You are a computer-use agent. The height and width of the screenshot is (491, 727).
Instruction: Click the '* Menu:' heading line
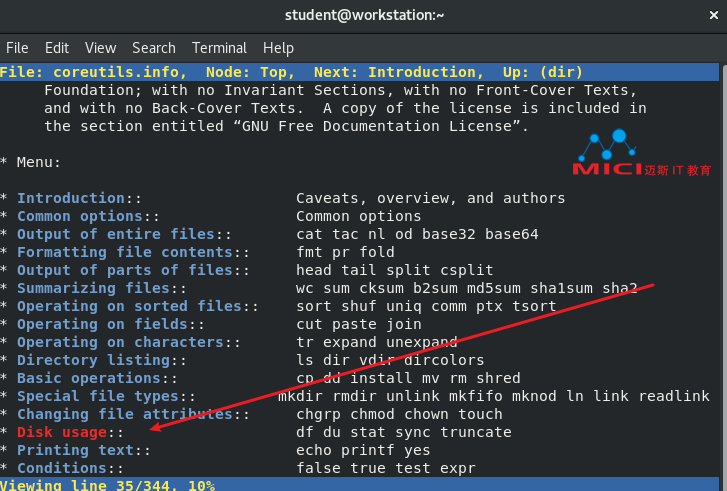31,163
